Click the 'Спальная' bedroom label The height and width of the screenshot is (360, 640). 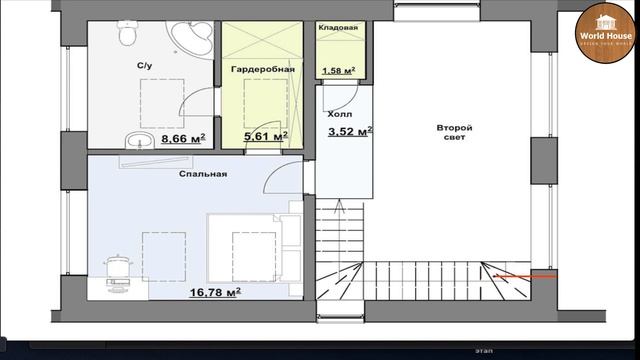[x=203, y=174]
